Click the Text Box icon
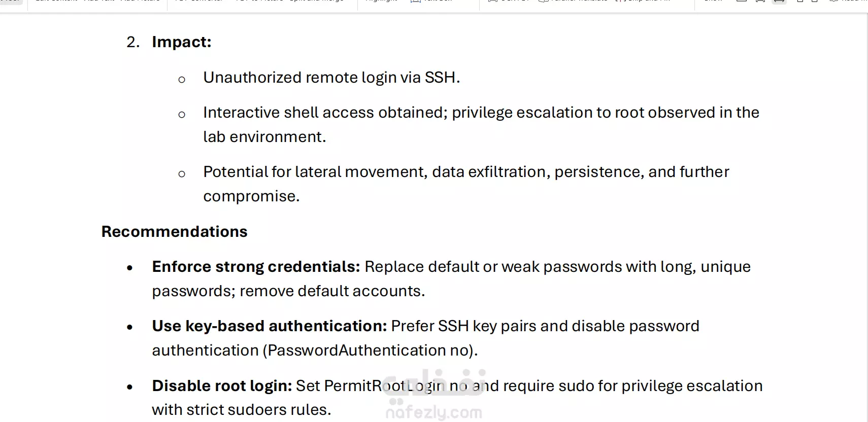 click(x=416, y=1)
